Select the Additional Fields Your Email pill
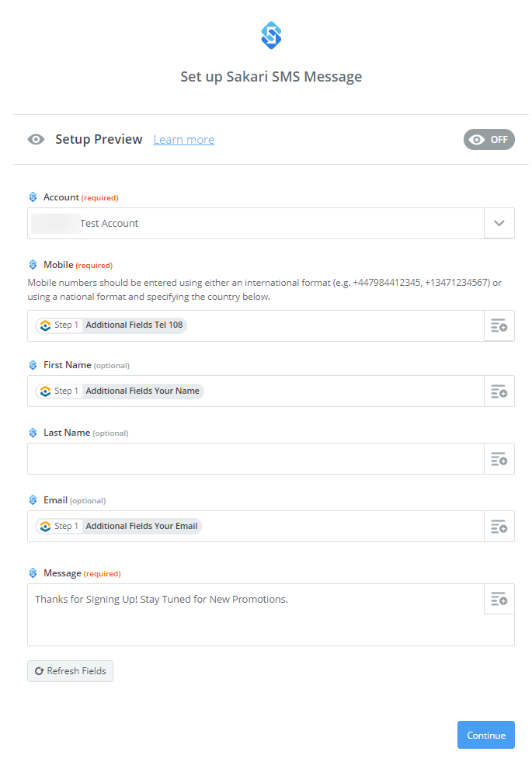The height and width of the screenshot is (769, 532). [x=118, y=526]
